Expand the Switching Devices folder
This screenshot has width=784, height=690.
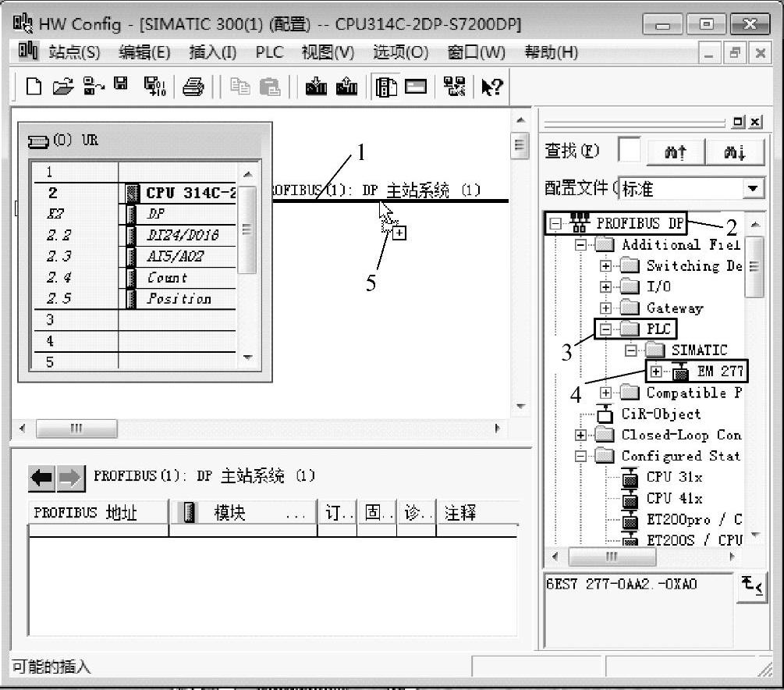click(605, 265)
